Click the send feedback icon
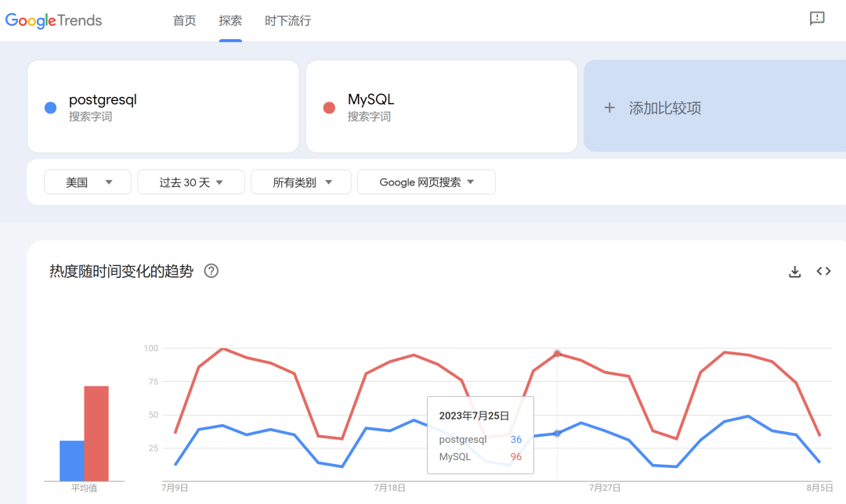The height and width of the screenshot is (504, 846). coord(817,18)
